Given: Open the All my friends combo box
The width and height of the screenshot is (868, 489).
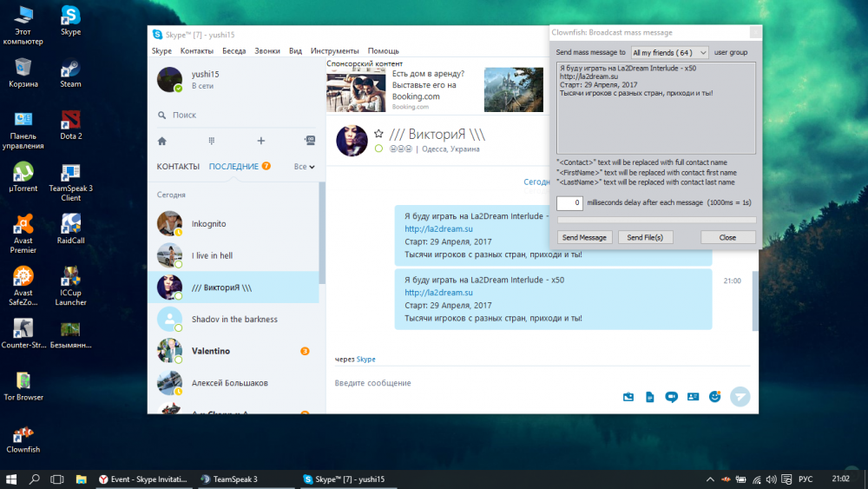Looking at the screenshot, I should tap(669, 53).
